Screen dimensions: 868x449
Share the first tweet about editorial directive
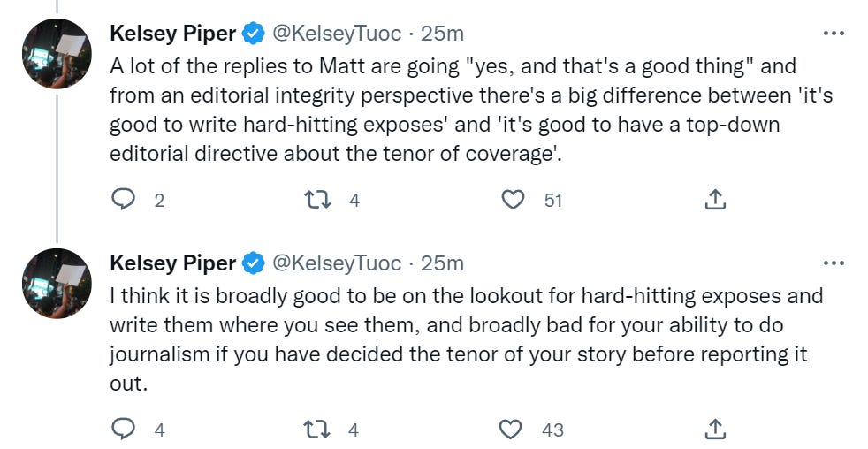pos(715,201)
